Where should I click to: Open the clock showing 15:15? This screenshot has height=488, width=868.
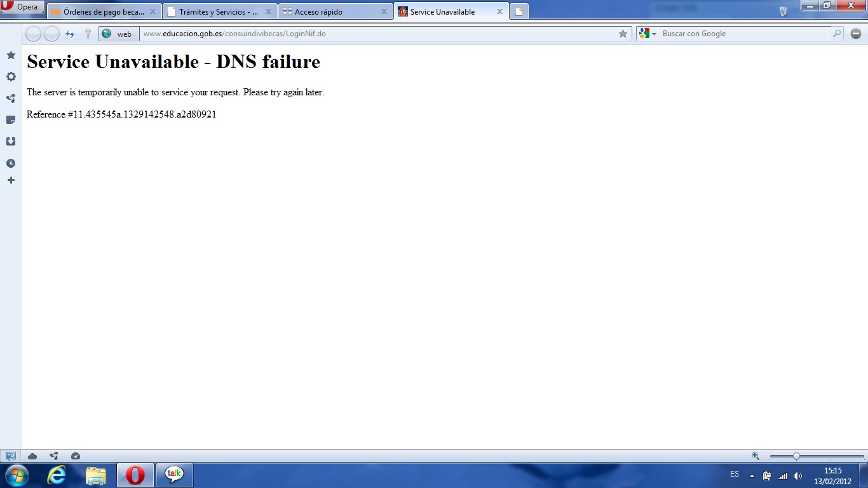(833, 475)
